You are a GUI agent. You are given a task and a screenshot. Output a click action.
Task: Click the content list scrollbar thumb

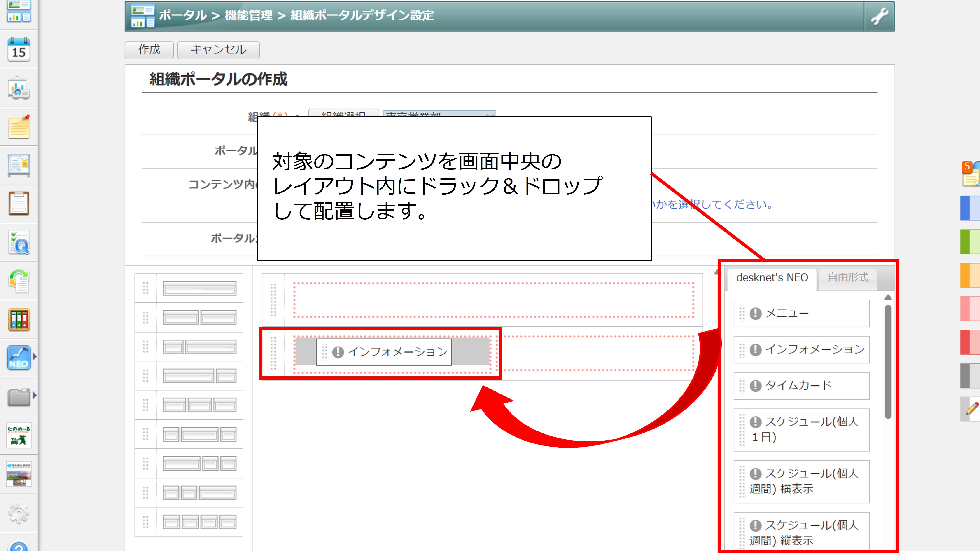(x=888, y=362)
